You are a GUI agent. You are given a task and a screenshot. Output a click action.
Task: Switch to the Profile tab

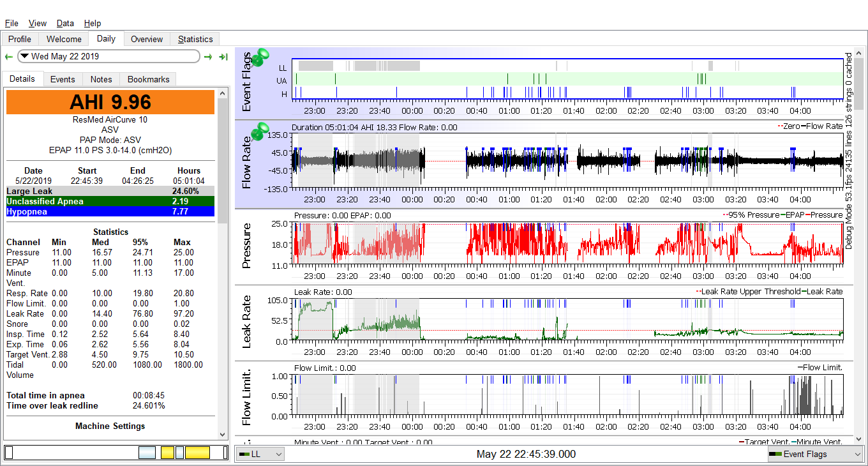tap(20, 39)
